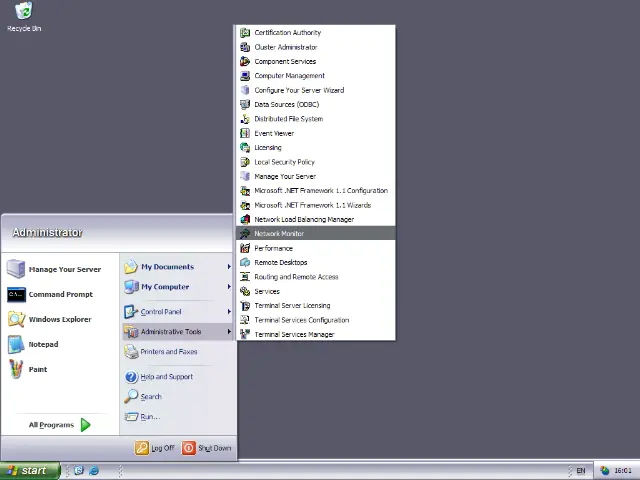Expand Control Panel submenu arrow

229,311
